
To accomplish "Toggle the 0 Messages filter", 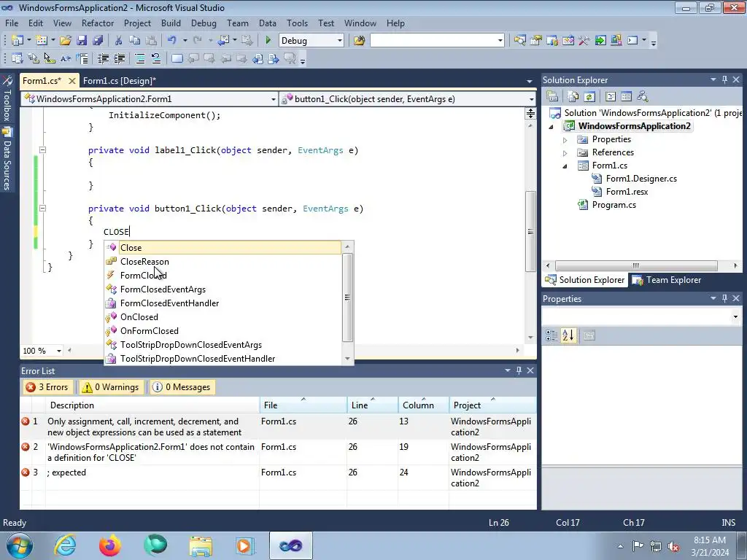I will coord(182,387).
